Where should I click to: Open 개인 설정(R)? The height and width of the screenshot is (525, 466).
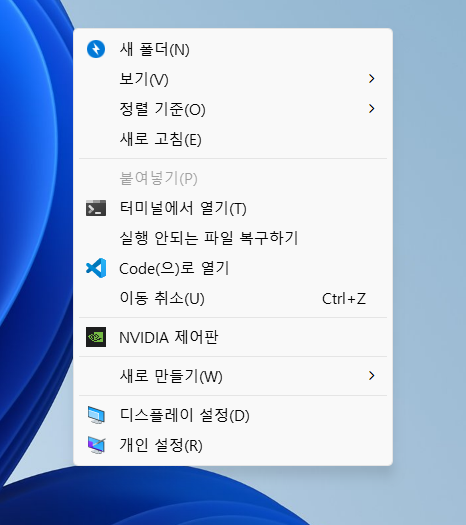point(233,445)
